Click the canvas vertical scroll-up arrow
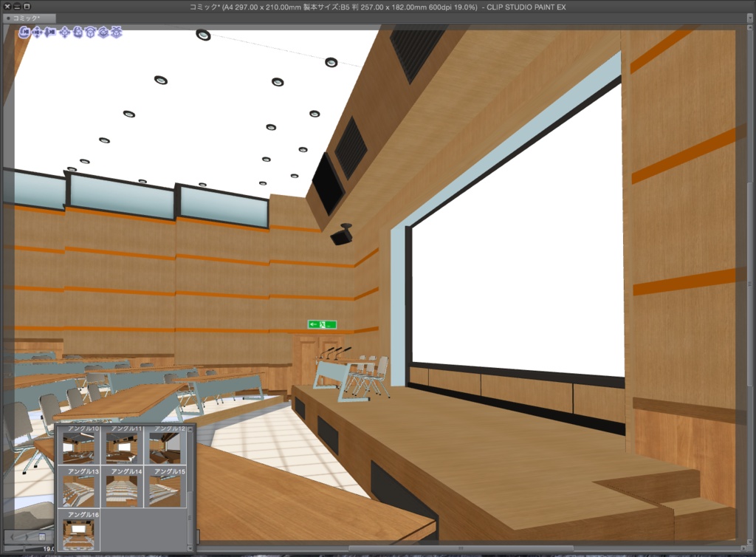The width and height of the screenshot is (756, 557). tap(750, 28)
